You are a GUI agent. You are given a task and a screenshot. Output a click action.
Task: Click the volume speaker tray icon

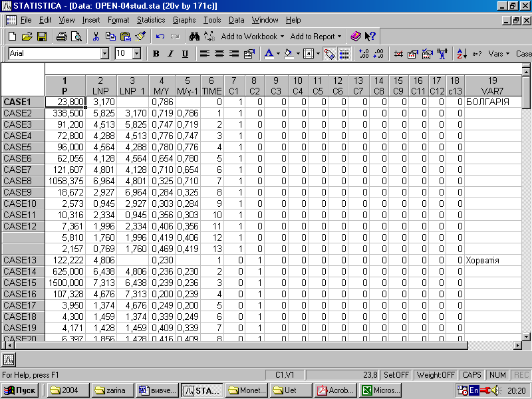[x=496, y=390]
